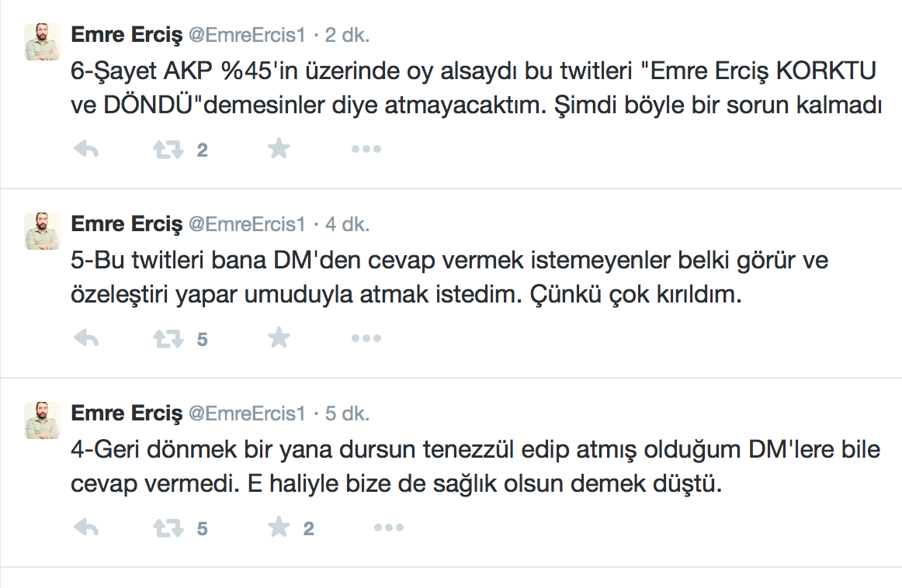The image size is (902, 588).
Task: Star the tweet starting "5-Bu twitleri"
Action: point(278,338)
